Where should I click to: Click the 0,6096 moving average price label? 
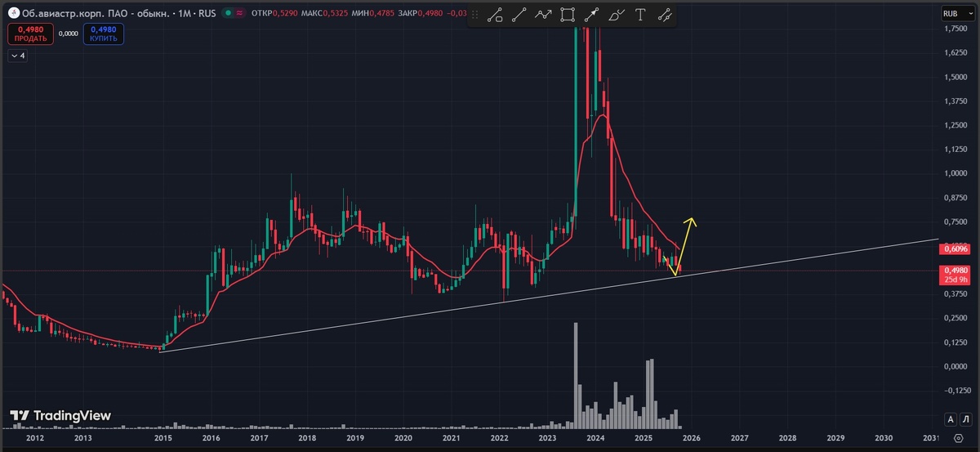click(956, 248)
